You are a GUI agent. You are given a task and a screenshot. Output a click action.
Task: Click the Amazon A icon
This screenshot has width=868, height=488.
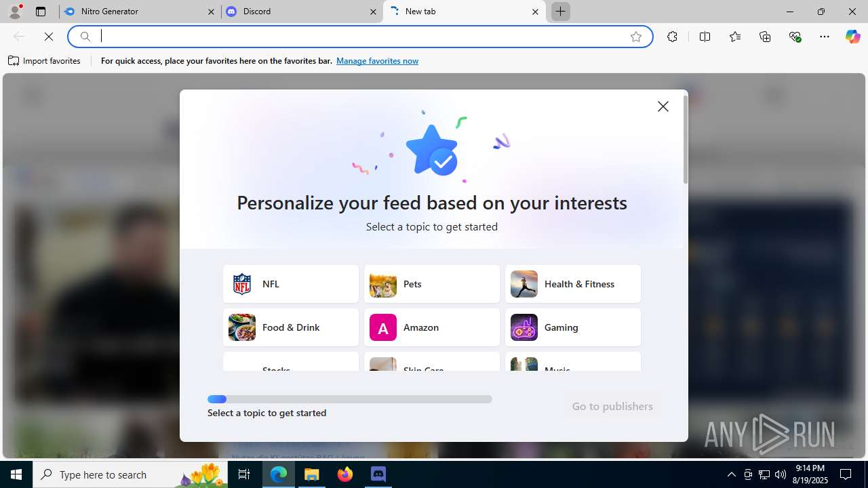383,327
